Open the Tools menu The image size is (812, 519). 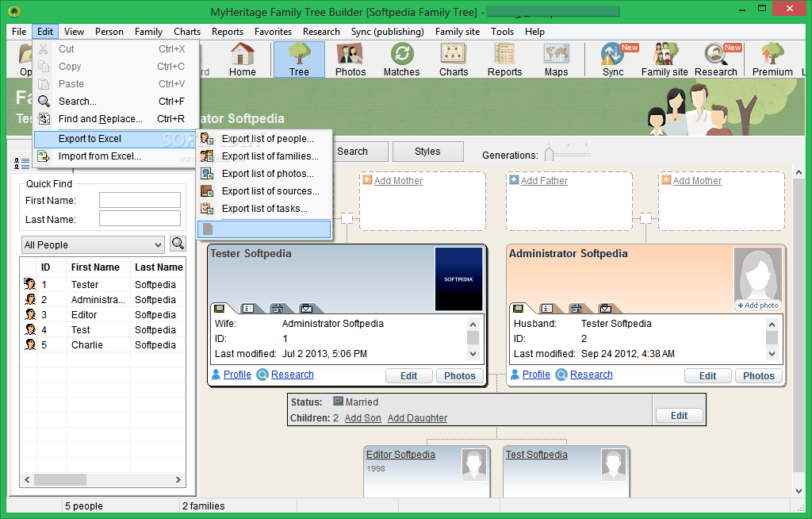pyautogui.click(x=502, y=32)
